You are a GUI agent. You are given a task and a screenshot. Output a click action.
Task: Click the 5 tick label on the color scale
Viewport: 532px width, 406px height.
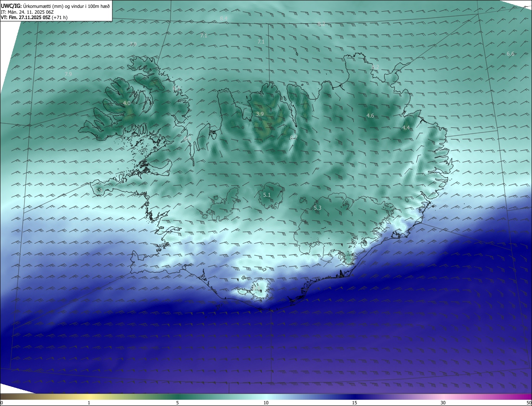click(x=177, y=403)
